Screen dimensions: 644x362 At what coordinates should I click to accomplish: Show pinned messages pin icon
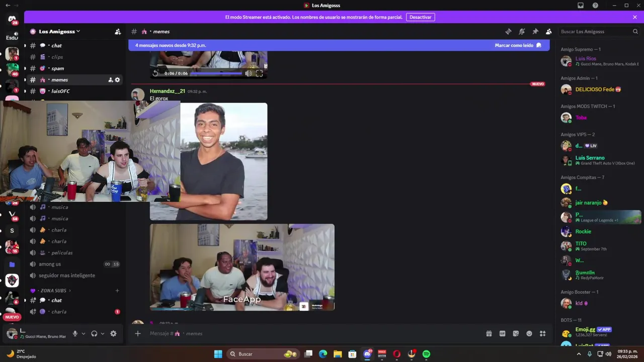click(535, 31)
